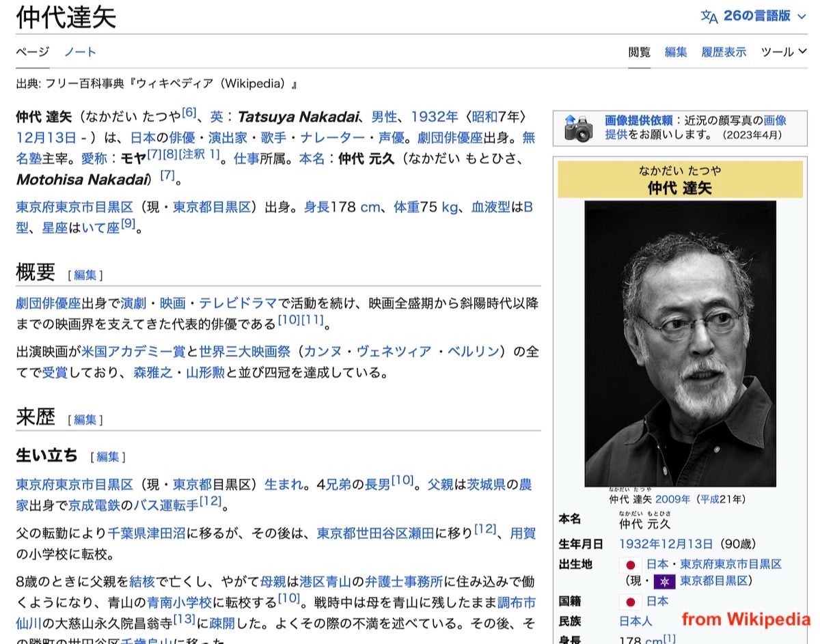
Task: Click the camera image-request icon
Action: tap(578, 128)
